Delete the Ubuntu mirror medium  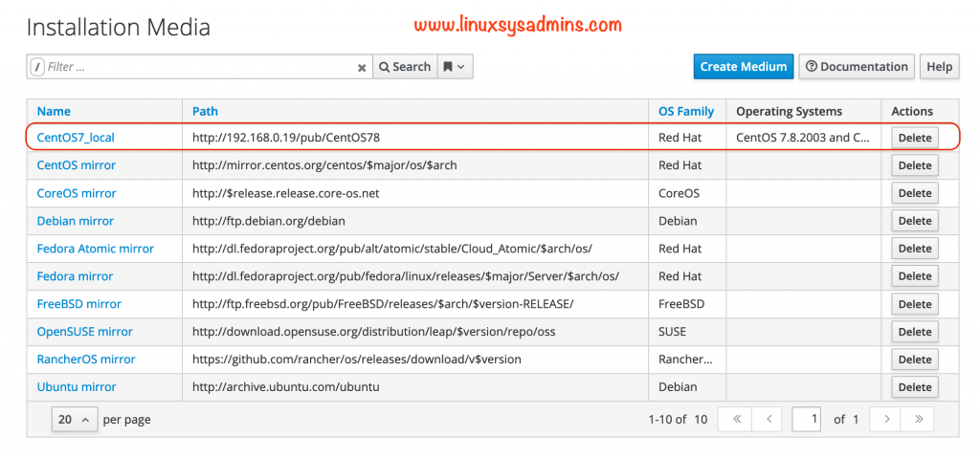(x=914, y=387)
